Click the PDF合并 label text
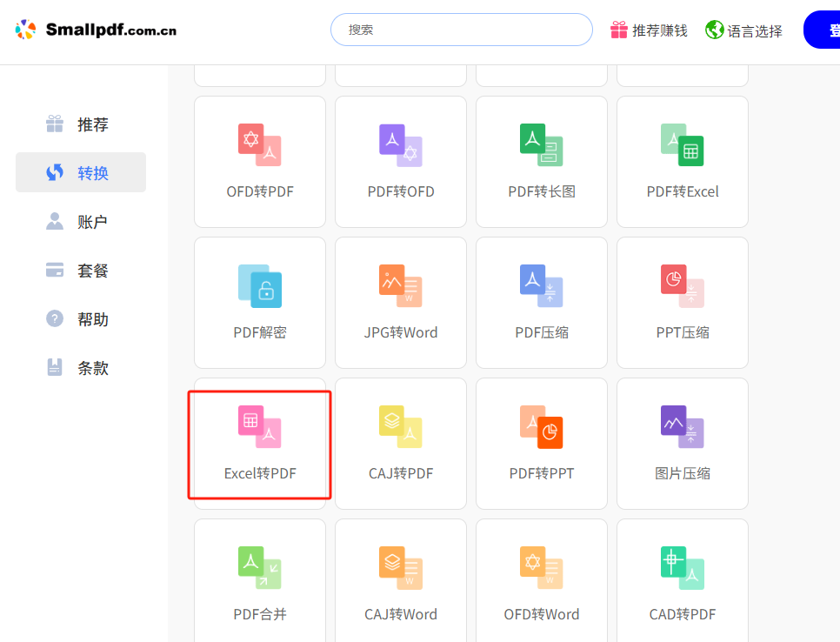The width and height of the screenshot is (840, 642). pos(260,614)
